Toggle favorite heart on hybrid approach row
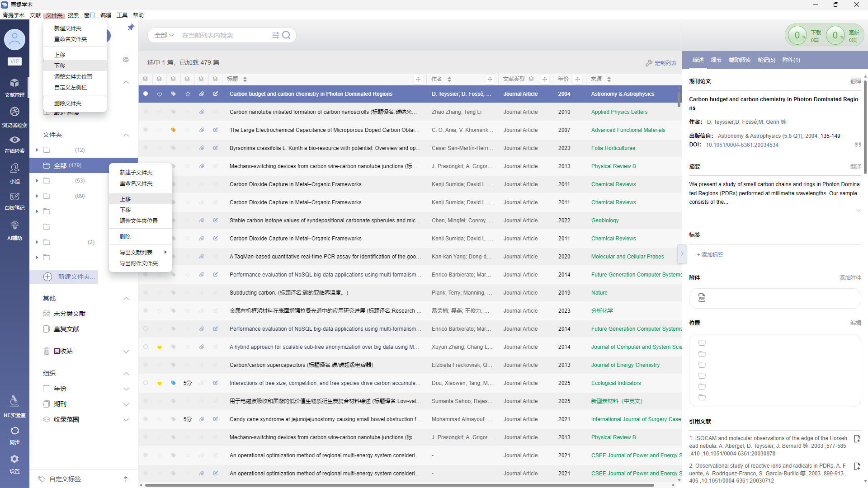The image size is (868, 488). click(160, 347)
